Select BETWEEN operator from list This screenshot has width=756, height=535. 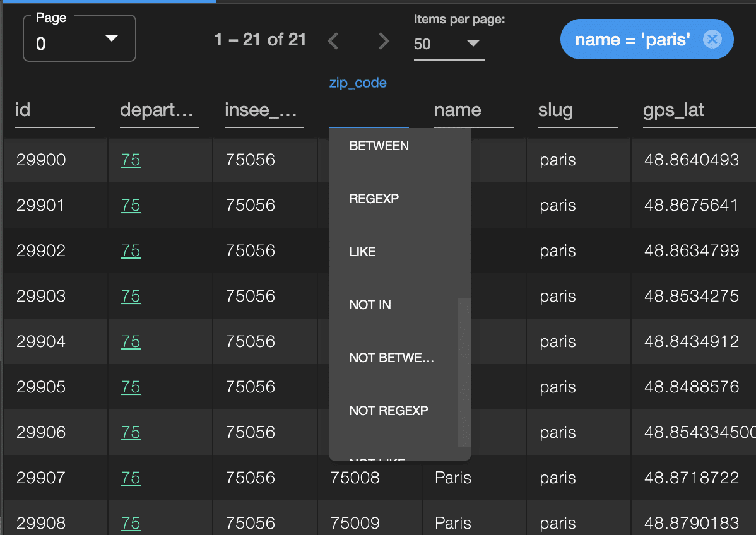coord(379,146)
